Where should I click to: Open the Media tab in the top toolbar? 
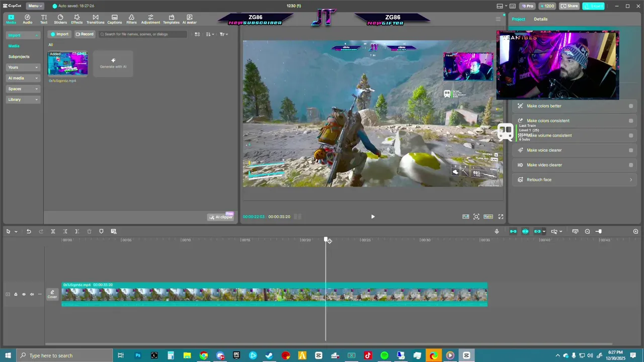point(11,19)
